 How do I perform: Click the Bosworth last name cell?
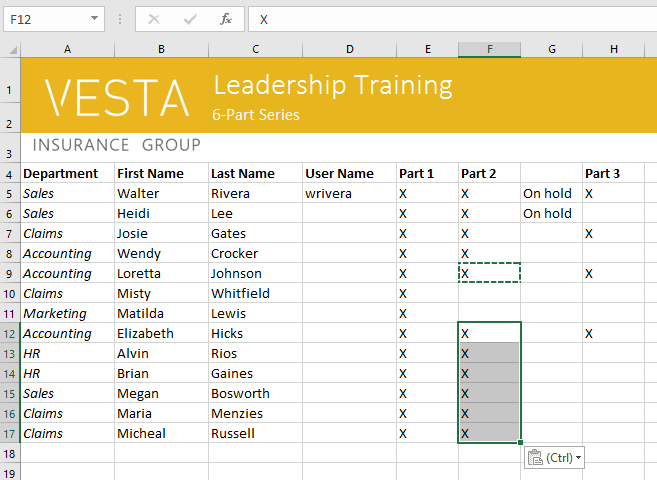255,393
